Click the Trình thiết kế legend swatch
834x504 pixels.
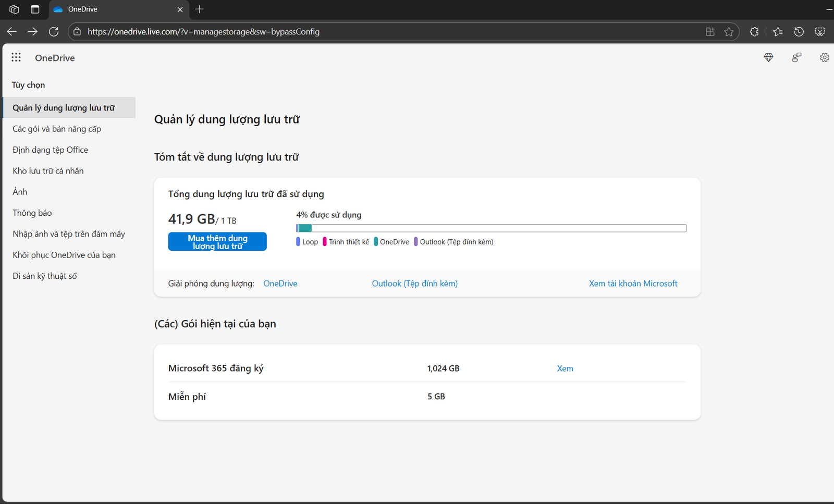click(325, 242)
